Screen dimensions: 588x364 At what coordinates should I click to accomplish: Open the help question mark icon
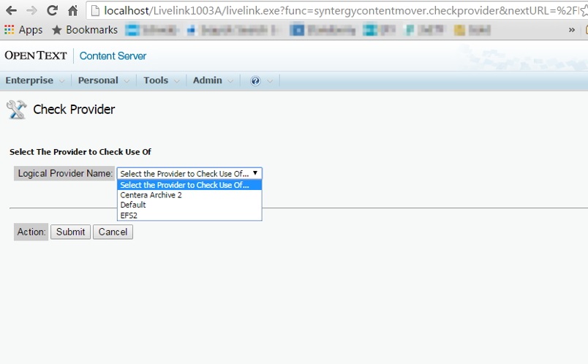pyautogui.click(x=255, y=80)
